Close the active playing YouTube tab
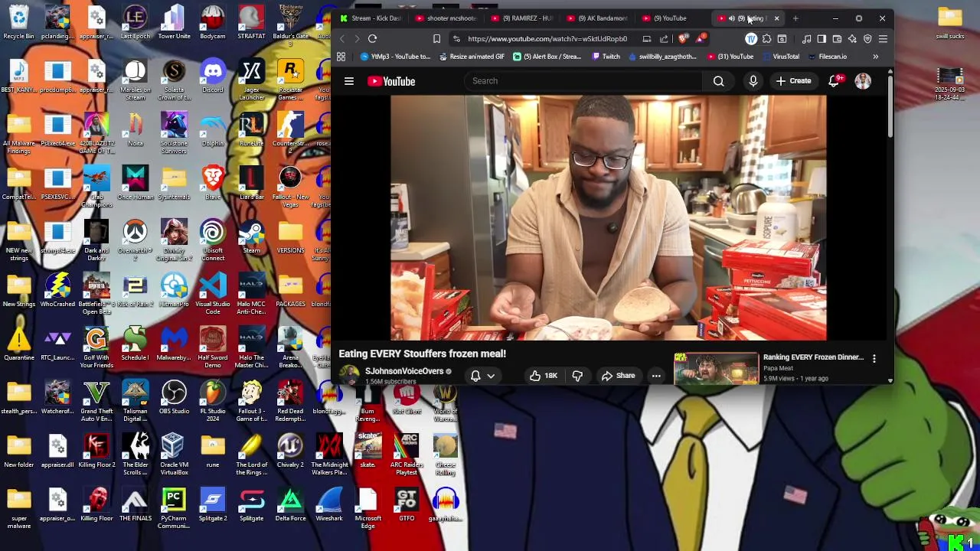Screen dimensions: 980x551 point(776,18)
